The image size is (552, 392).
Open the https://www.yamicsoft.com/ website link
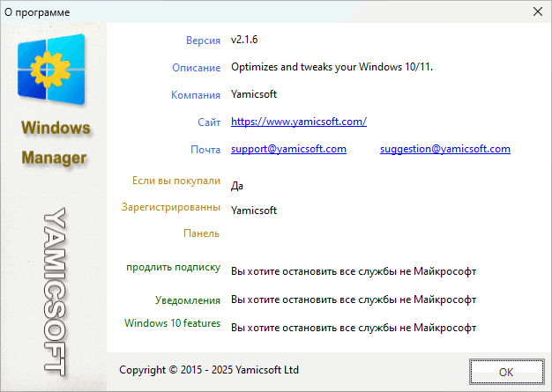[x=299, y=122]
